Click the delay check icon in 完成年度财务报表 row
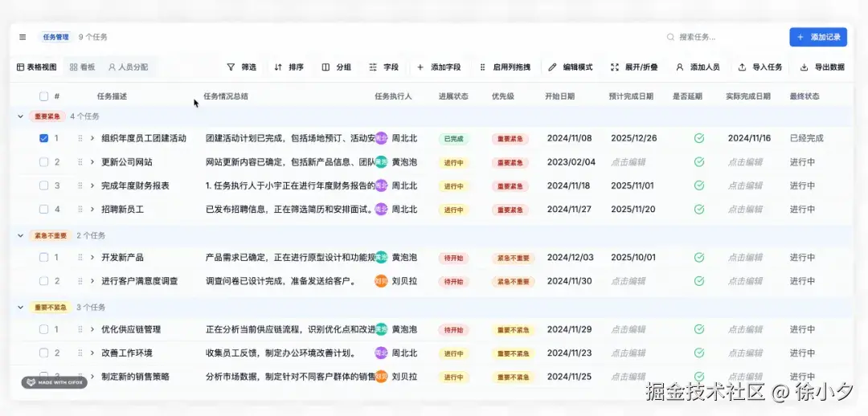This screenshot has height=416, width=868. (699, 186)
